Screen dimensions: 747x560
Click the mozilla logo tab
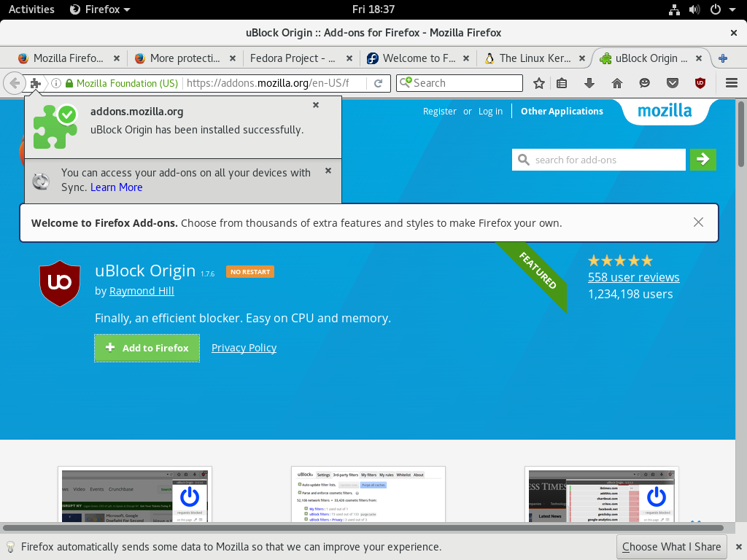point(665,111)
